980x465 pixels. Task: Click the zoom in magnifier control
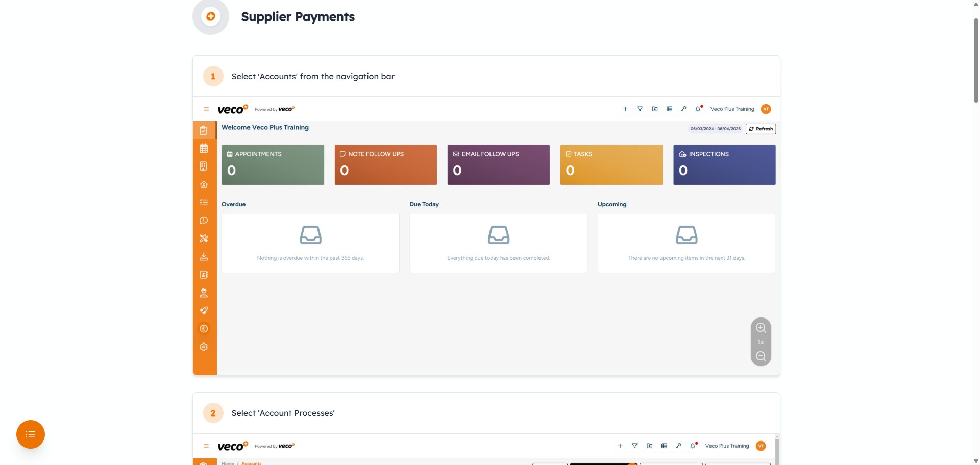pos(761,328)
